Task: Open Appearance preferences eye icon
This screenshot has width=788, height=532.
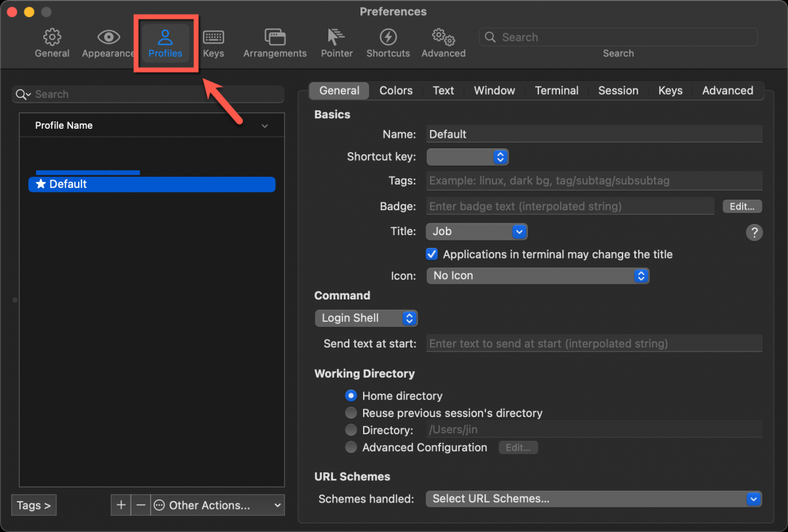Action: (x=108, y=37)
